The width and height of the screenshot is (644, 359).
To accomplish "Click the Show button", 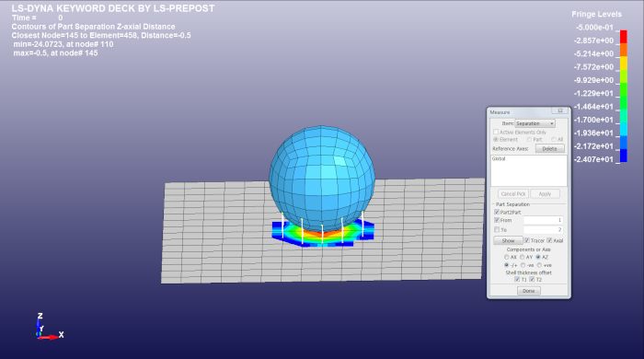I will click(x=508, y=240).
